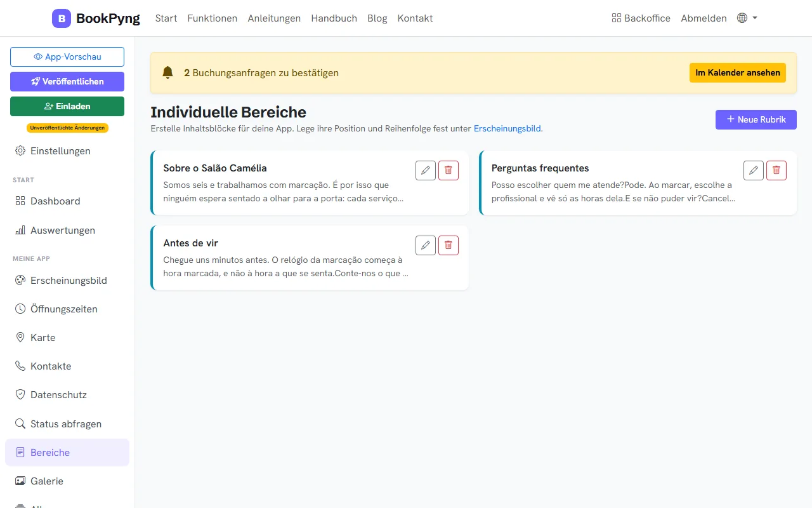
Task: Open the language dropdown caret
Action: pyautogui.click(x=755, y=18)
